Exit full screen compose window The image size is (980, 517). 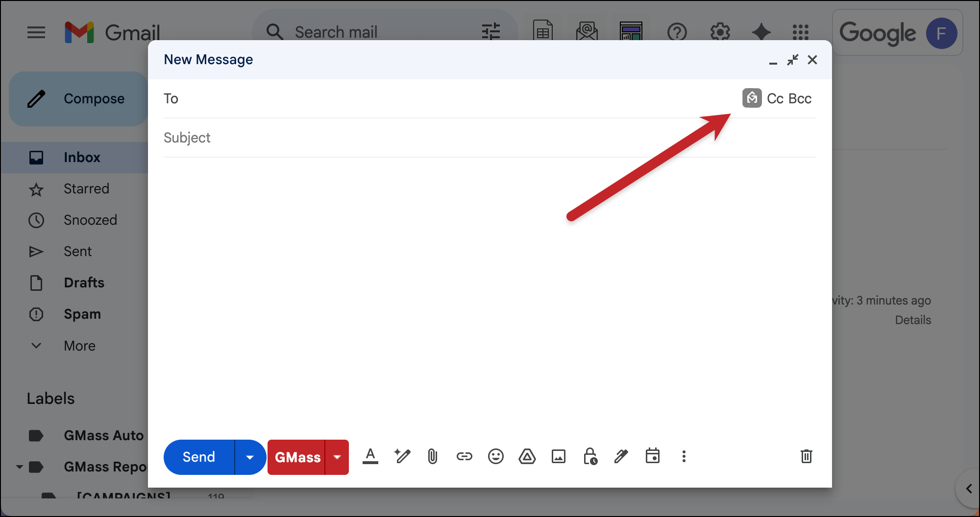tap(792, 60)
